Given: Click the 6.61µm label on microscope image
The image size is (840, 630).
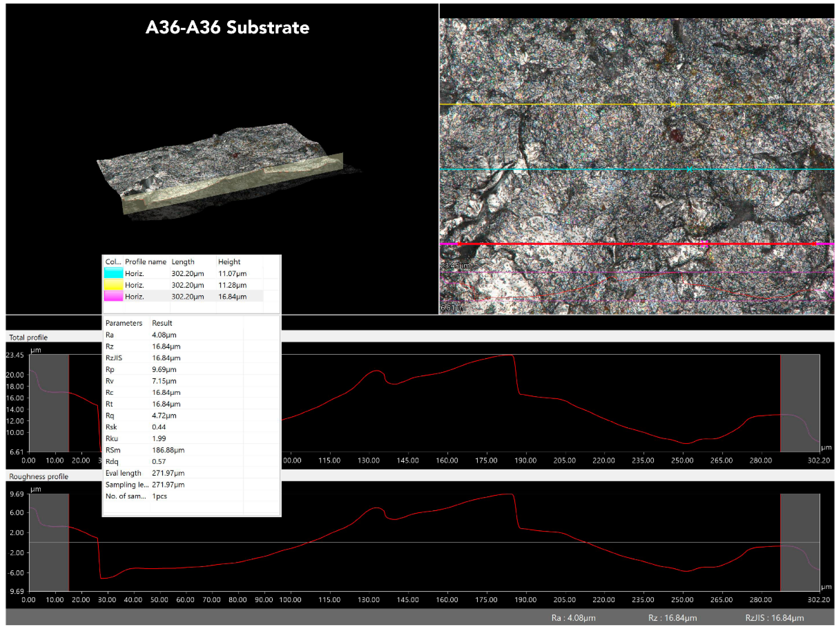Looking at the screenshot, I should (x=453, y=308).
